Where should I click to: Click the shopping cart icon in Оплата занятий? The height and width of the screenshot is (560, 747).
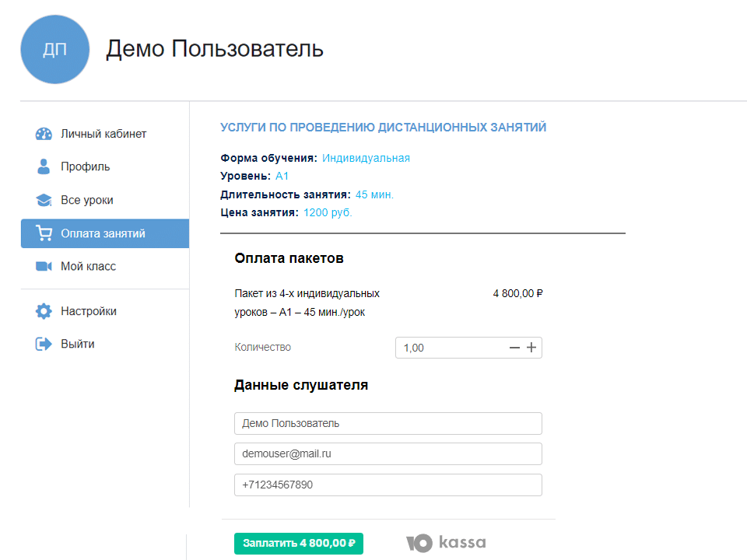coord(43,233)
